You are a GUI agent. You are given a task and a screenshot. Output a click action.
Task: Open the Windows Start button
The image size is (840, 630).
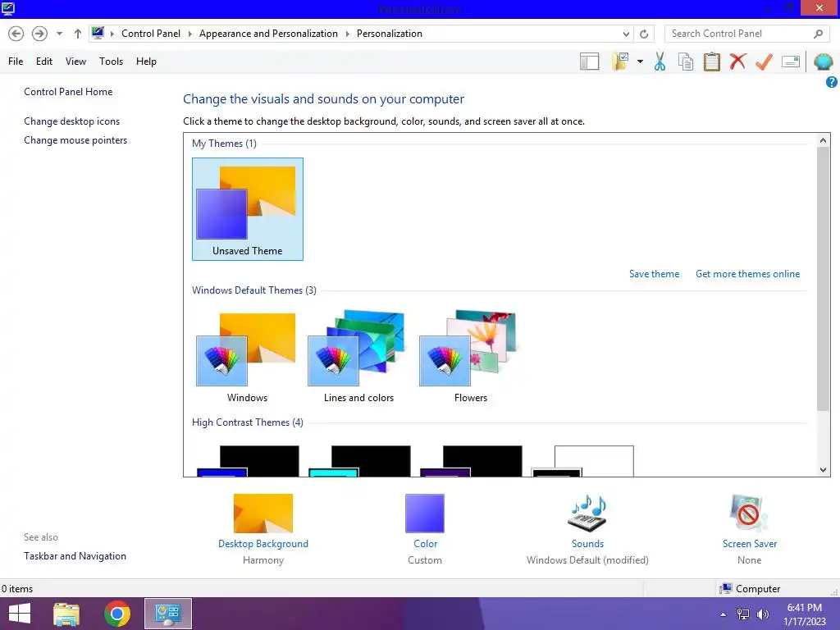[x=20, y=614]
